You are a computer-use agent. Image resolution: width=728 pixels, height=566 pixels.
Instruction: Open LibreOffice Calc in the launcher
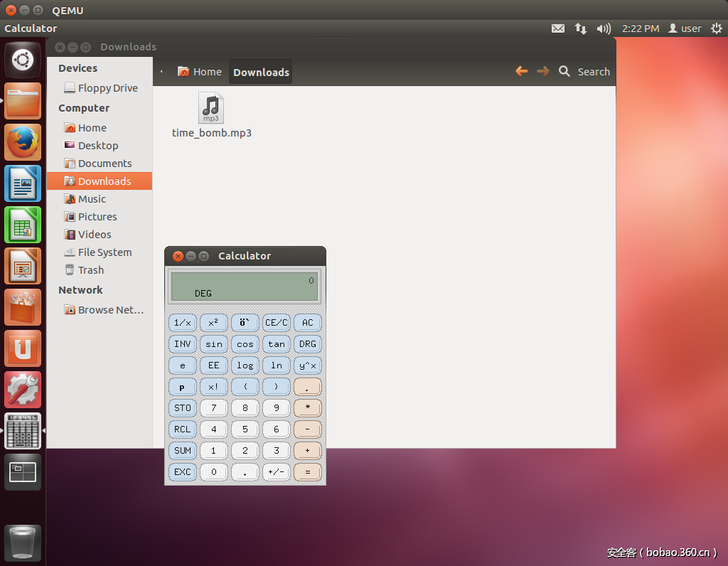[23, 225]
